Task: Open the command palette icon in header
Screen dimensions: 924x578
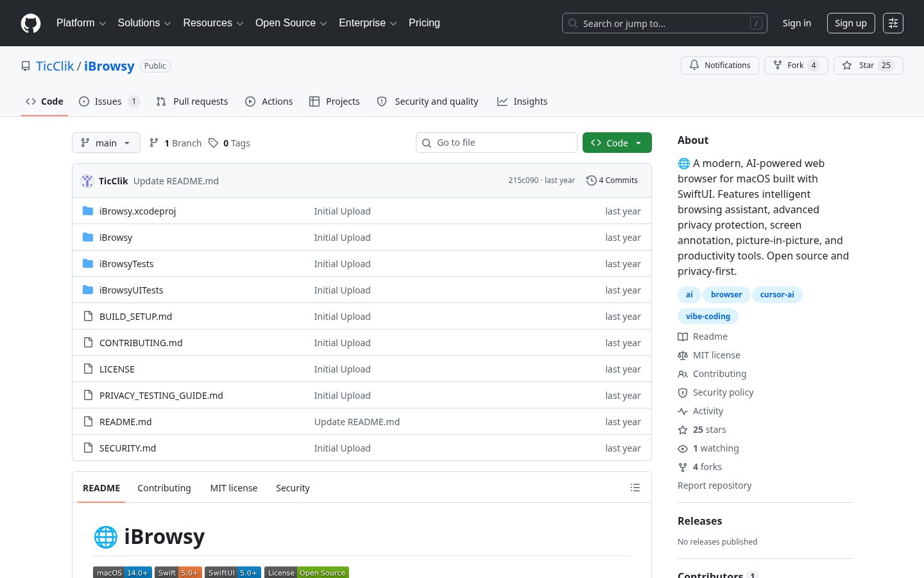Action: [x=893, y=23]
